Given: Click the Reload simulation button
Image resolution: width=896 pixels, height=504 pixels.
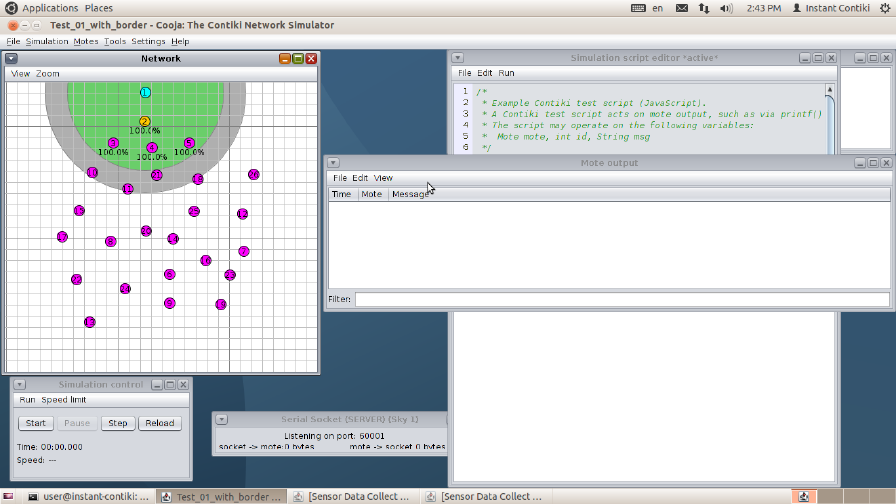Looking at the screenshot, I should [160, 423].
